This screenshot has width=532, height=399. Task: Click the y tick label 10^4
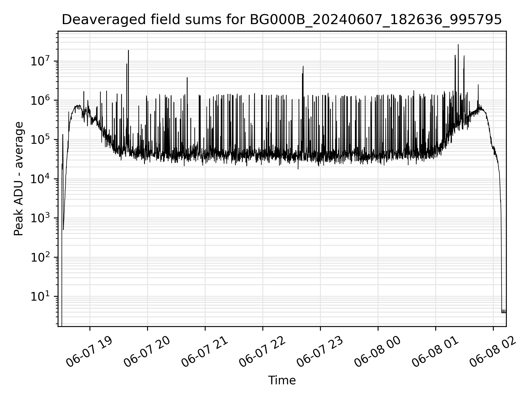tap(40, 179)
